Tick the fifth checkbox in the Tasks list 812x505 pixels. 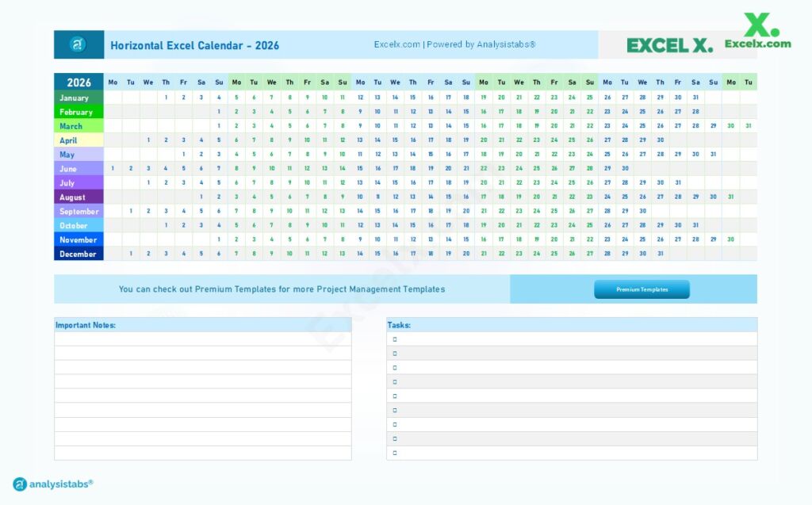point(394,396)
